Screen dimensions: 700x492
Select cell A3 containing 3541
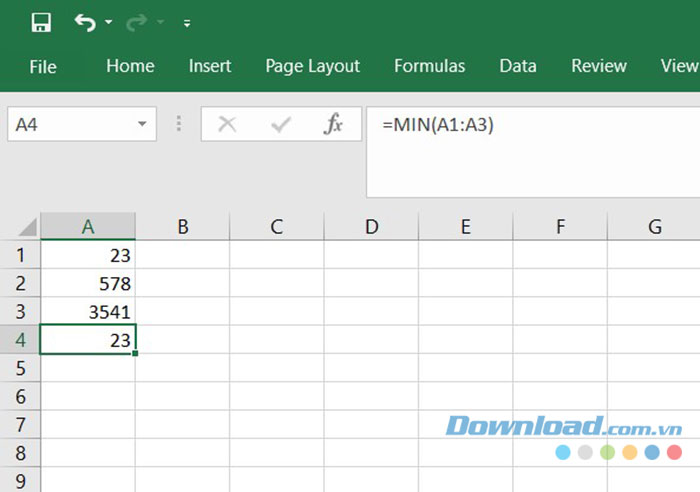tap(88, 312)
